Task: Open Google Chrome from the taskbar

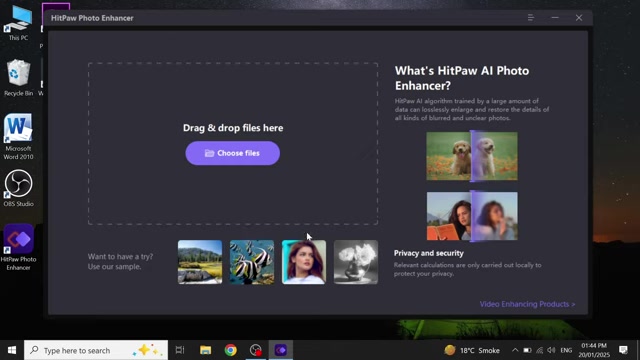Action: (x=231, y=350)
